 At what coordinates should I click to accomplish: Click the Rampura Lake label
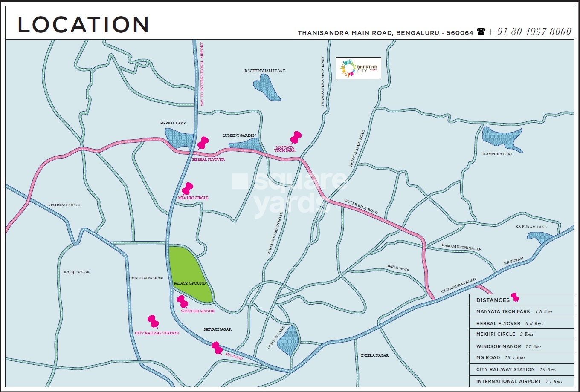[x=498, y=154]
